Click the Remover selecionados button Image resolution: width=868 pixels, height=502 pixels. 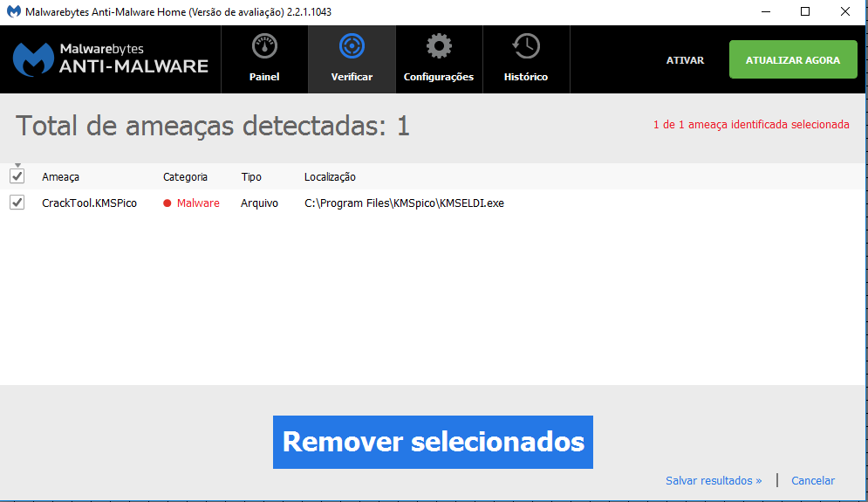433,442
